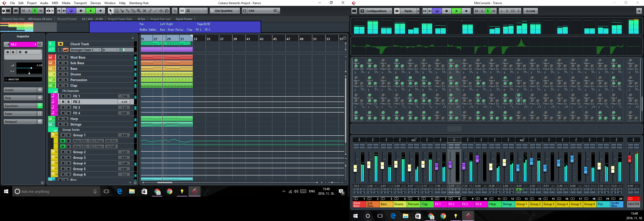Screen dimensions: 644x221
Task: Open Microsoft Edge from the left taskbar
Action: 119,191
